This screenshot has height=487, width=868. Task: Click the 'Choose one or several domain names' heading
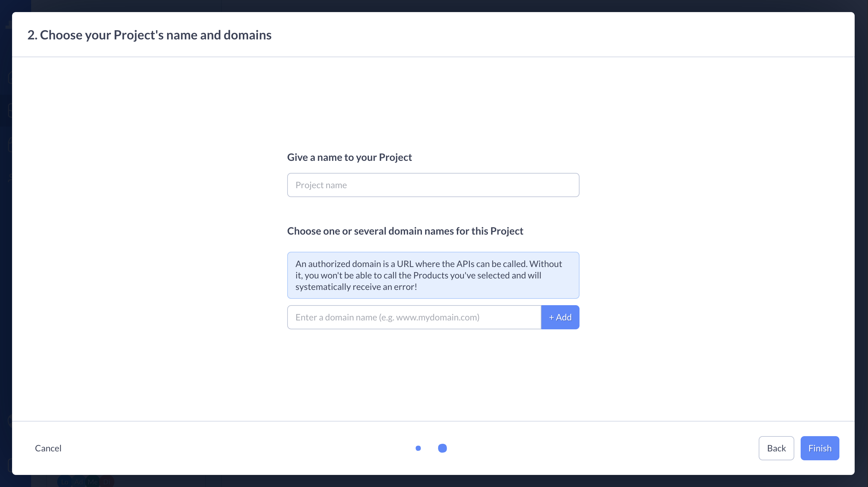(x=405, y=231)
